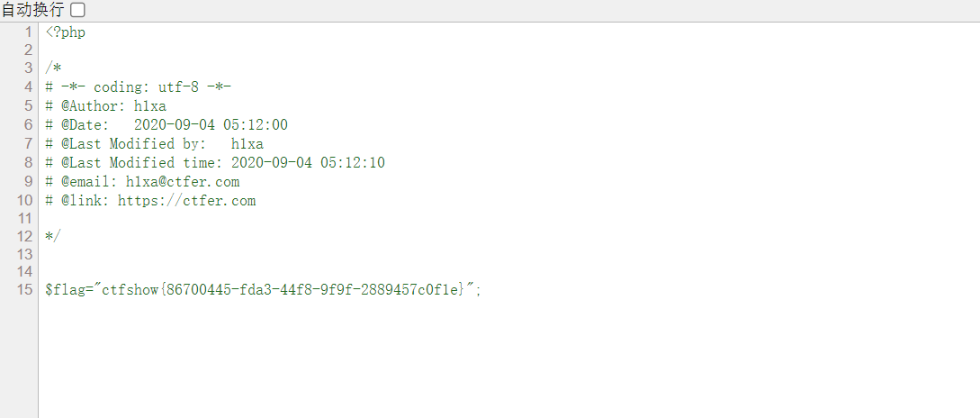Click line number 10 in gutter
Viewport: 980px width, 418px height.
pyautogui.click(x=24, y=201)
